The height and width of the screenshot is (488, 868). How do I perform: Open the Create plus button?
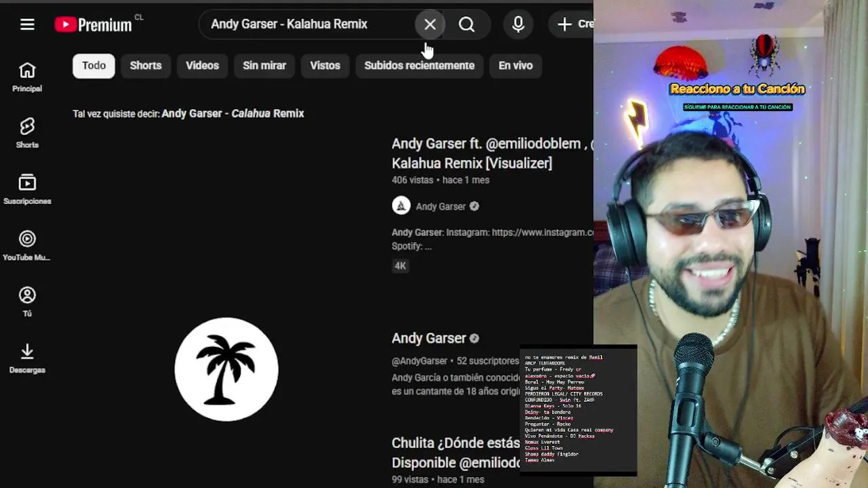coord(571,24)
